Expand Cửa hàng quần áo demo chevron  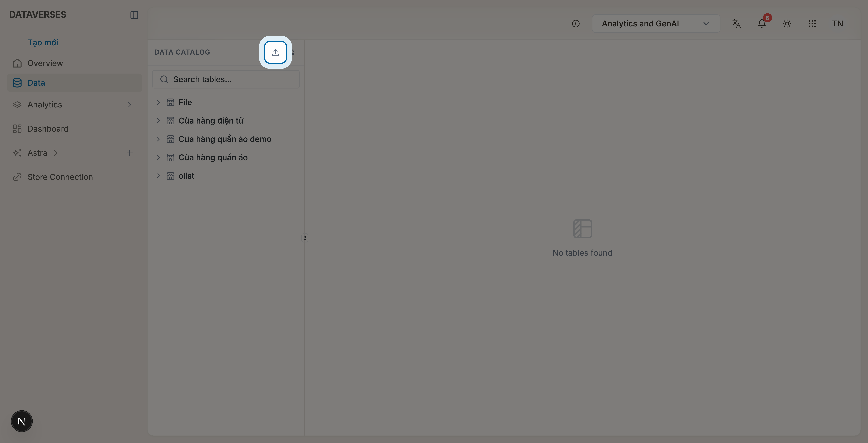tap(158, 139)
